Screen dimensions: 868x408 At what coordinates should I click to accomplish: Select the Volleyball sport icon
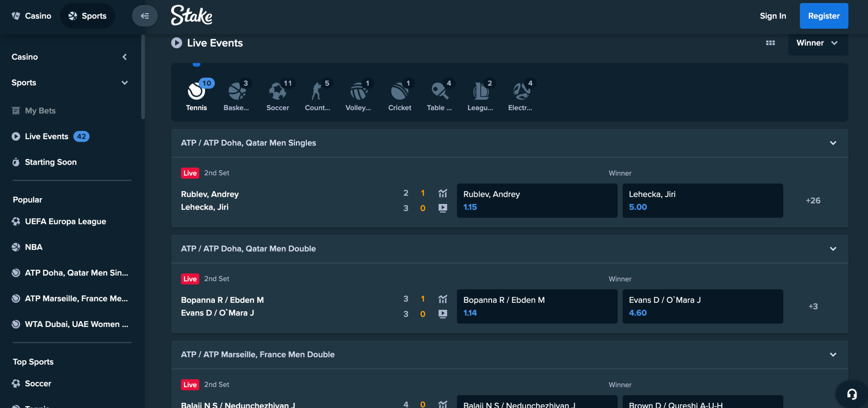[x=358, y=95]
